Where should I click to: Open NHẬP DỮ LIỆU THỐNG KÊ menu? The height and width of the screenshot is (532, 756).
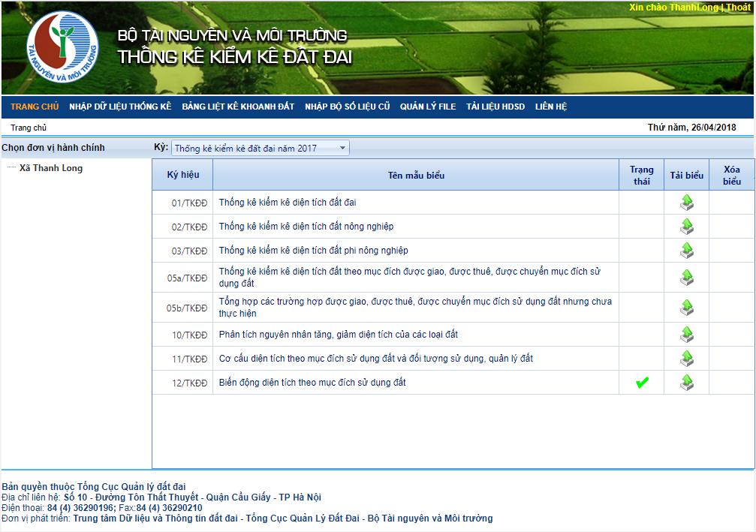pos(120,107)
